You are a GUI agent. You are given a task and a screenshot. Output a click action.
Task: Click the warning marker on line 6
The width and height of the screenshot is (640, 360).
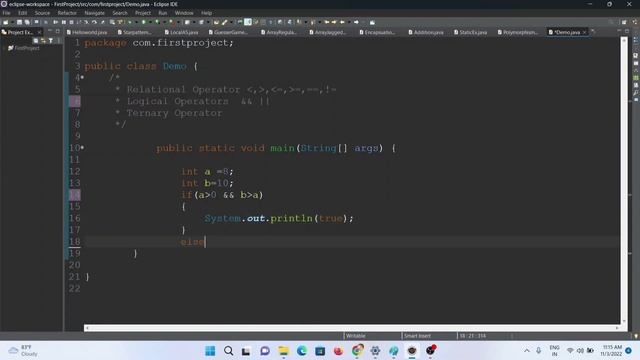[x=75, y=101]
